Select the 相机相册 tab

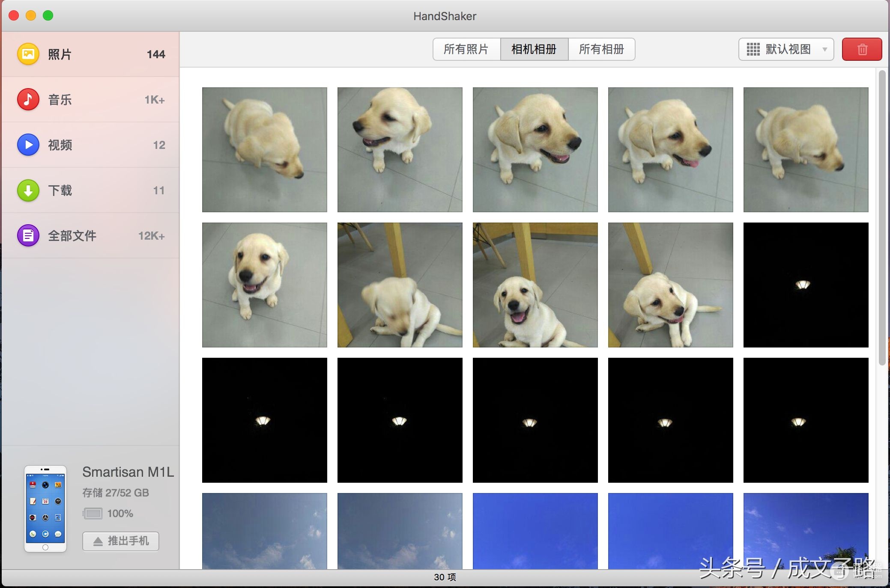534,49
